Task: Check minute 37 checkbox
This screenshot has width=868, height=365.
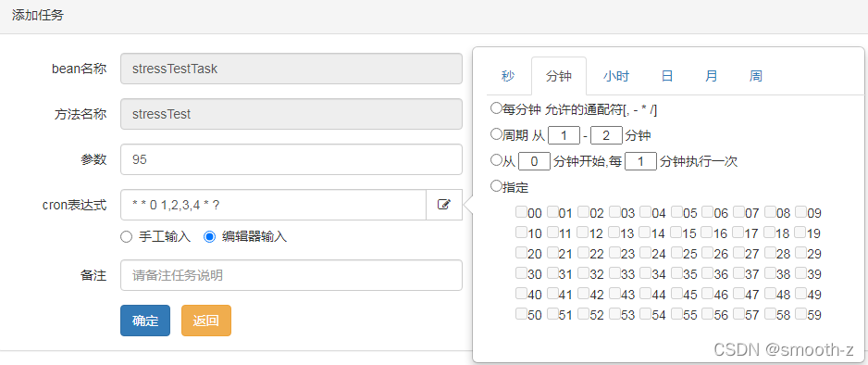Action: [x=738, y=273]
